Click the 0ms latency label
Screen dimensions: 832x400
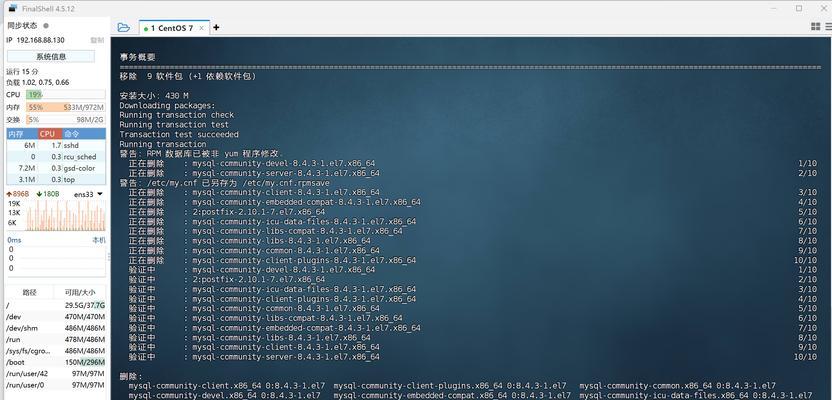coord(14,240)
